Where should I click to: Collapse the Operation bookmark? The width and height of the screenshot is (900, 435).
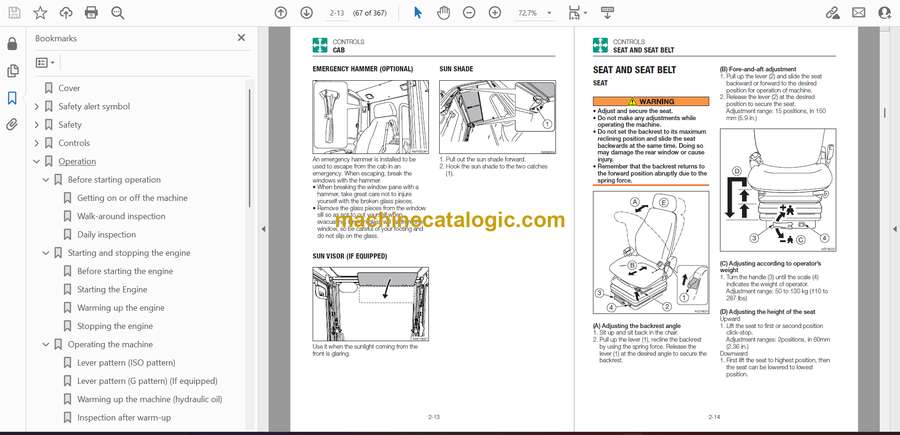click(x=37, y=161)
